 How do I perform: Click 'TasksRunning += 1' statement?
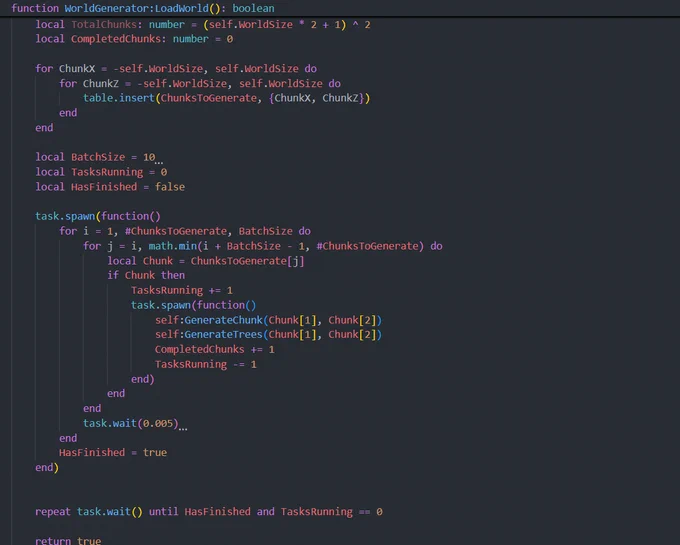click(182, 290)
